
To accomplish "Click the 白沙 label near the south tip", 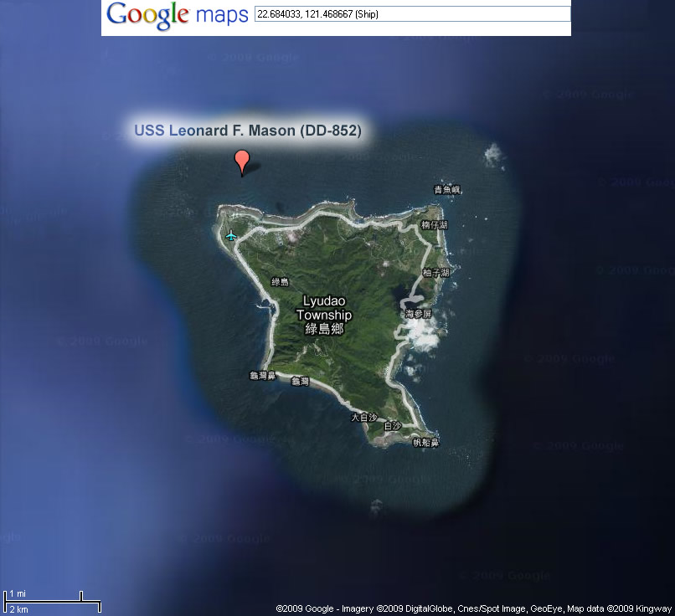I will 393,426.
